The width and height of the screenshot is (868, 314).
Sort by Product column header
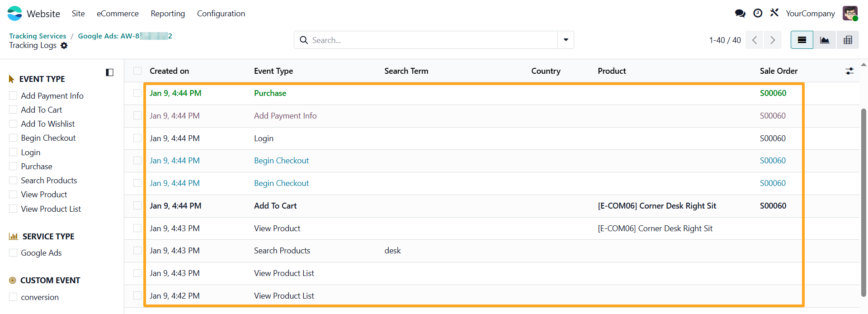point(612,71)
